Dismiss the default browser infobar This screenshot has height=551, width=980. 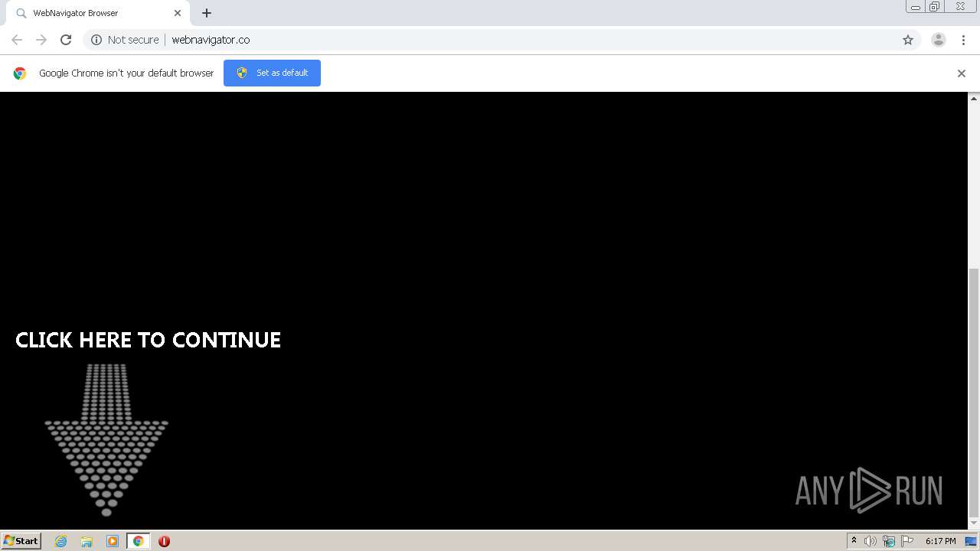(x=962, y=73)
